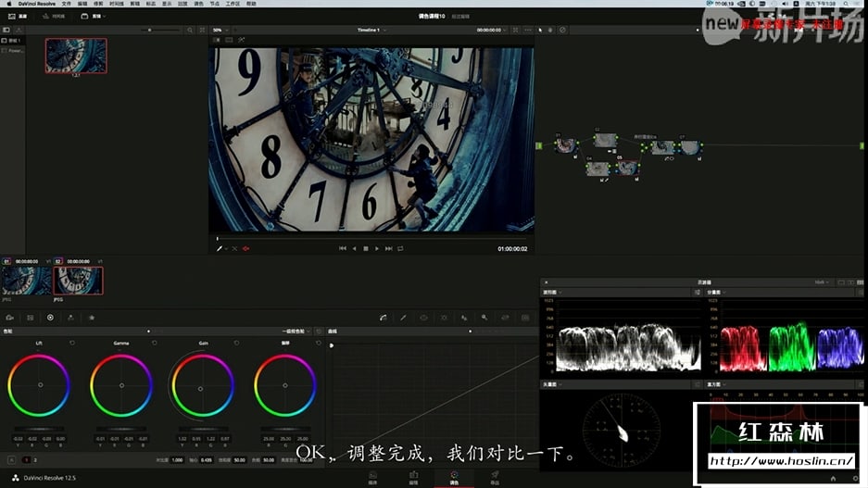868x488 pixels.
Task: Open the Blur palette
Action: click(x=464, y=318)
